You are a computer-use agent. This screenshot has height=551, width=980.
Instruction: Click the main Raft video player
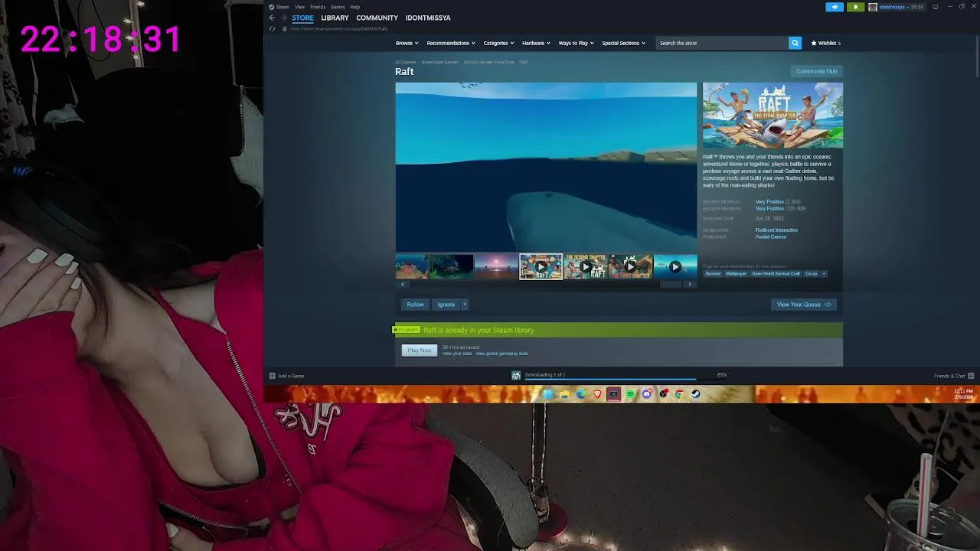pos(546,168)
